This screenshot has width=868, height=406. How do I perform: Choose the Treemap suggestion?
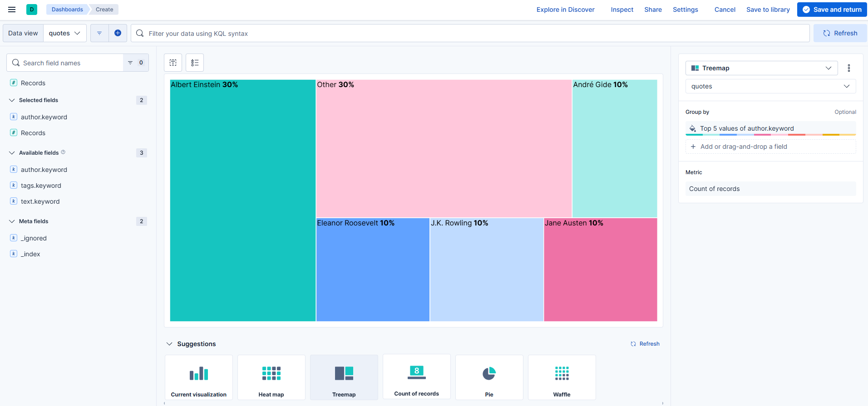point(344,377)
